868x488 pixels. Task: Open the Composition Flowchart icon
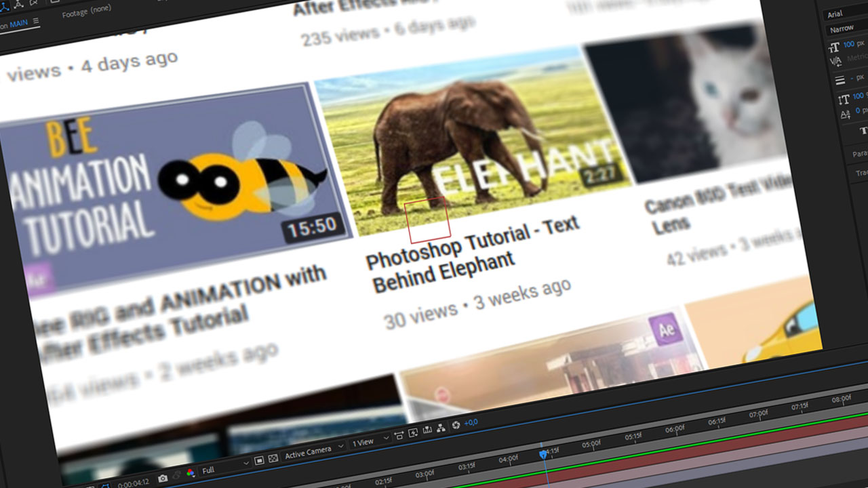click(441, 427)
